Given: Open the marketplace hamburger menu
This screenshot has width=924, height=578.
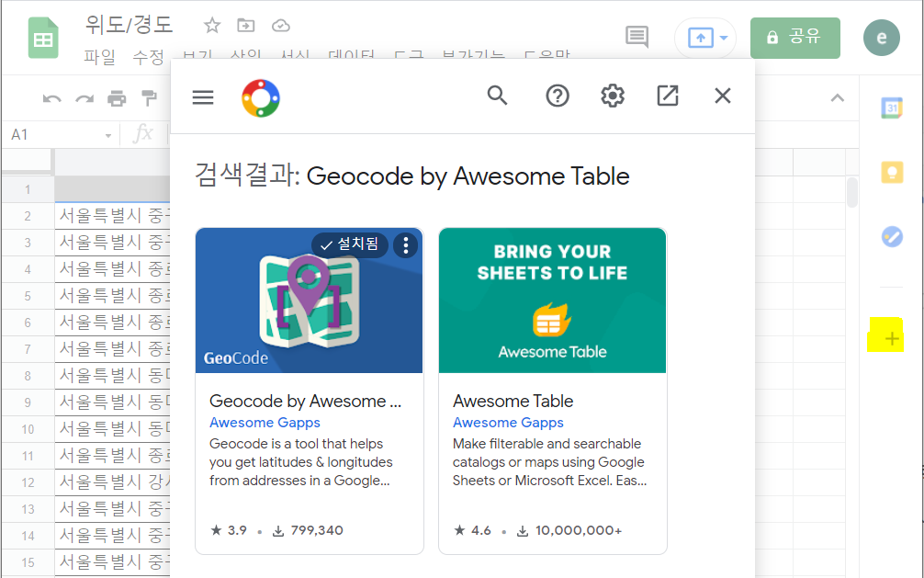Looking at the screenshot, I should (x=203, y=96).
